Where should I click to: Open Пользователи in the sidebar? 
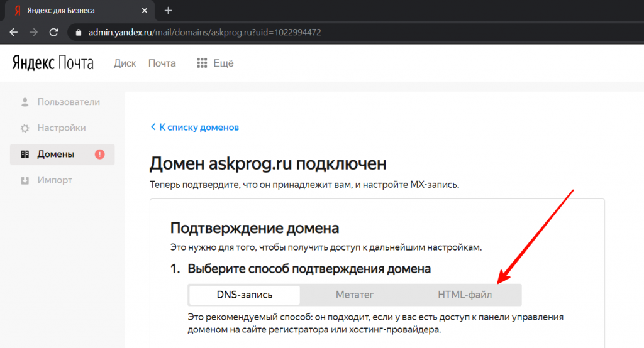pos(62,102)
